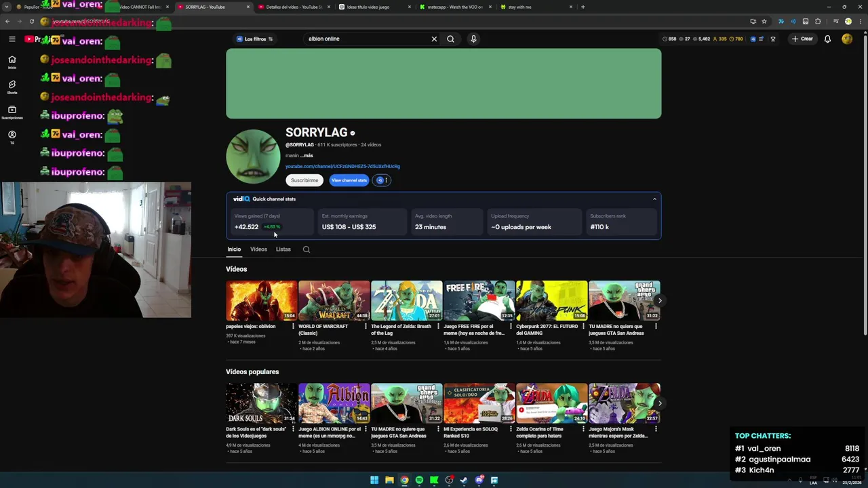Click 'View channel stats' blue button
Viewport: 868px width, 488px height.
(x=349, y=180)
